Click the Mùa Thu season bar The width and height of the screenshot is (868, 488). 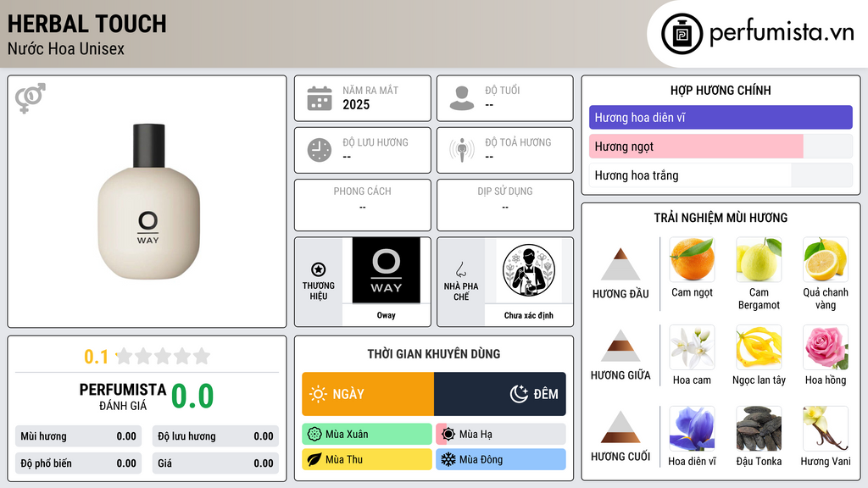[x=367, y=459]
